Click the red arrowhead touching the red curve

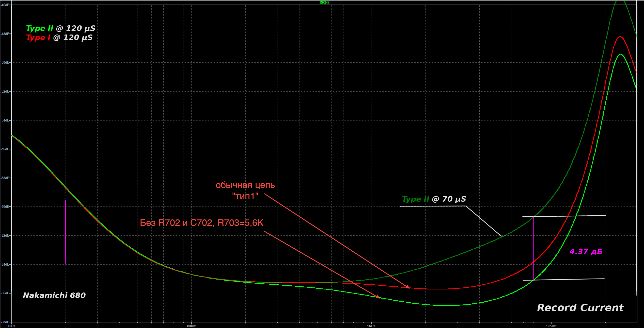[x=407, y=287]
